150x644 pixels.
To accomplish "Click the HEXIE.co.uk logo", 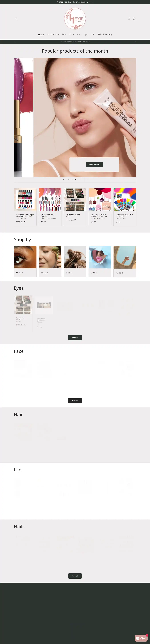I will point(75,19).
